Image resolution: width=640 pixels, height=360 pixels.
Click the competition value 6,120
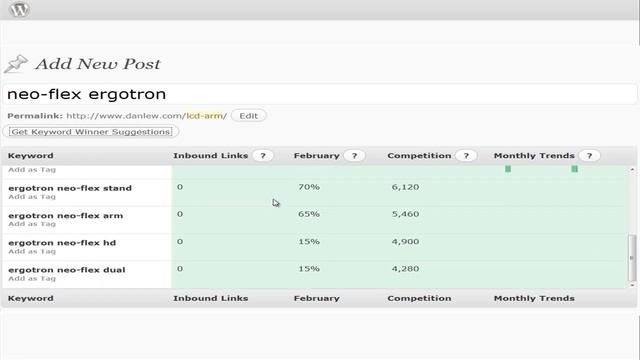(405, 187)
